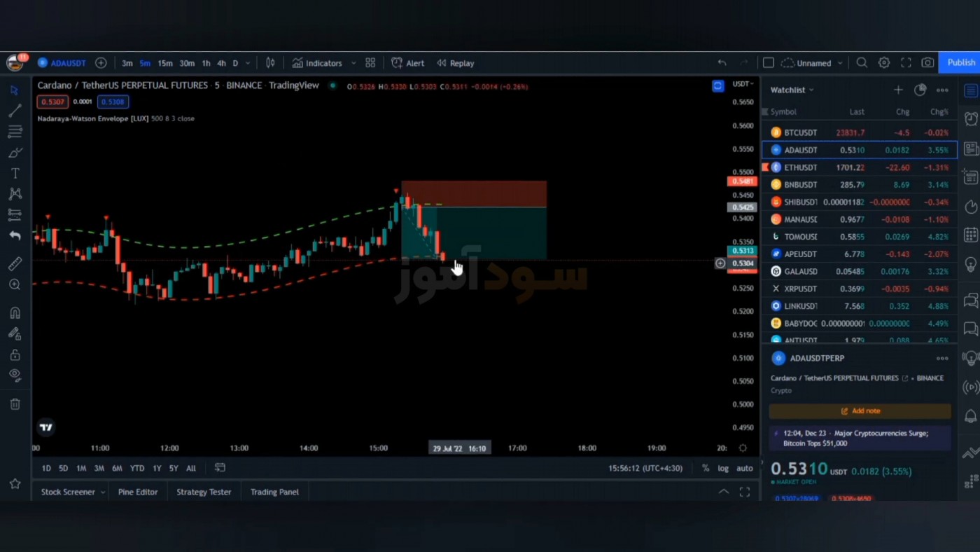Toggle auto scale on the price axis

745,468
